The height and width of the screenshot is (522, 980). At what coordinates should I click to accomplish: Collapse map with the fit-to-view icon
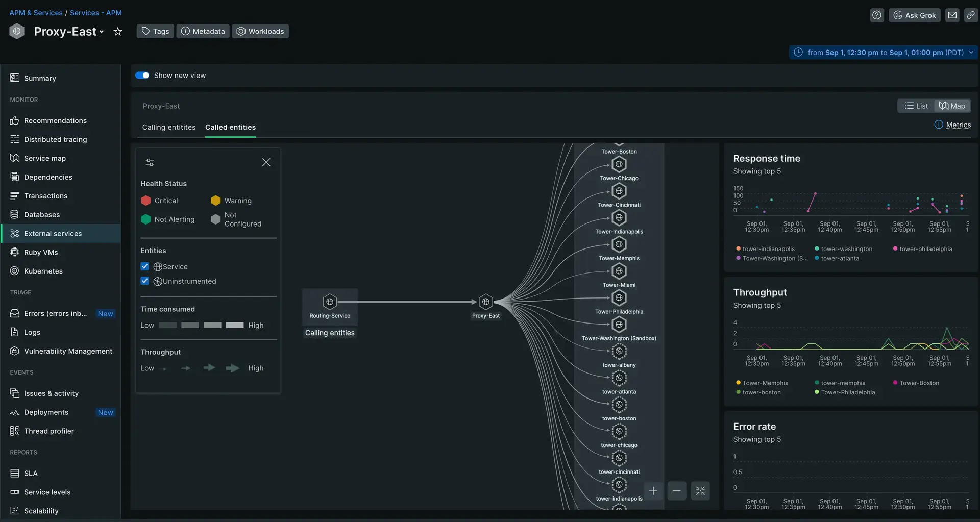pos(700,491)
